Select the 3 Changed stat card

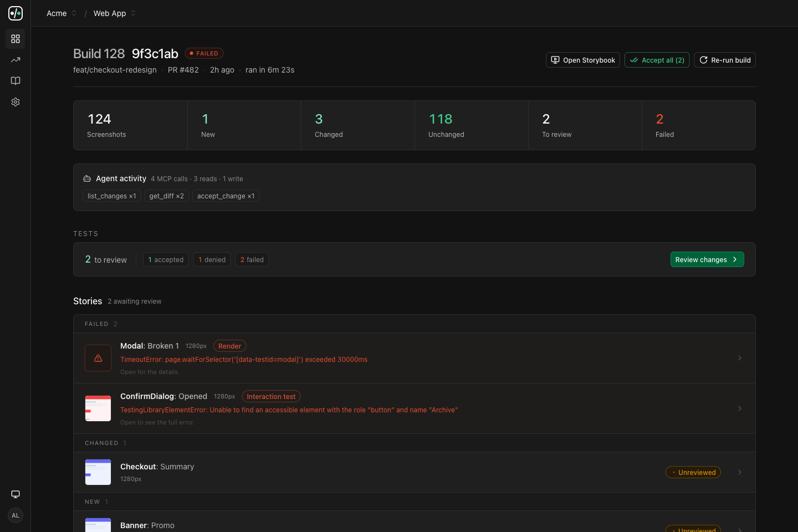358,125
